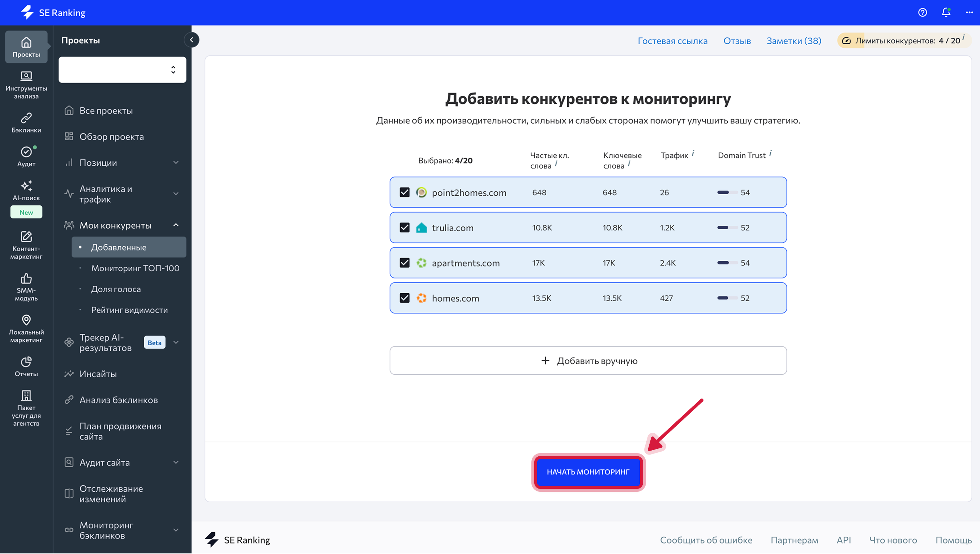
Task: Open Локальный маркетинг section
Action: [x=26, y=327]
